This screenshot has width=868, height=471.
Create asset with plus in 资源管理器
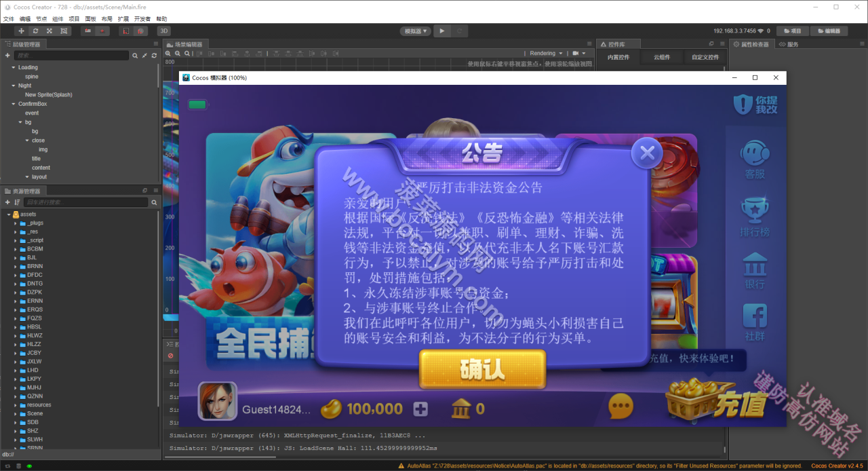click(7, 202)
